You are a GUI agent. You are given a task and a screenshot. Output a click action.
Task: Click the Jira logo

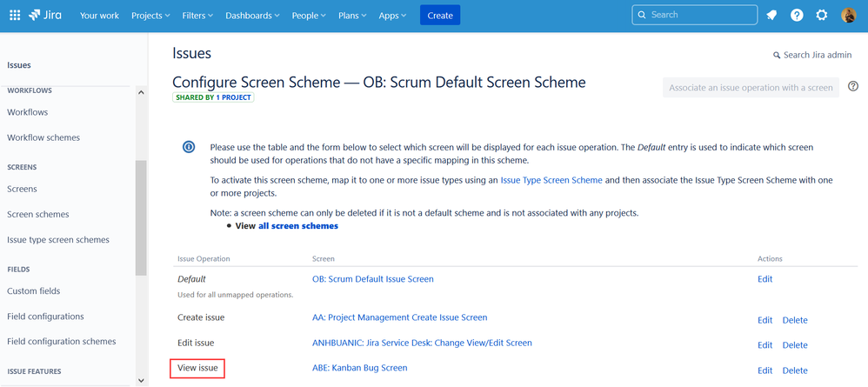tap(45, 16)
